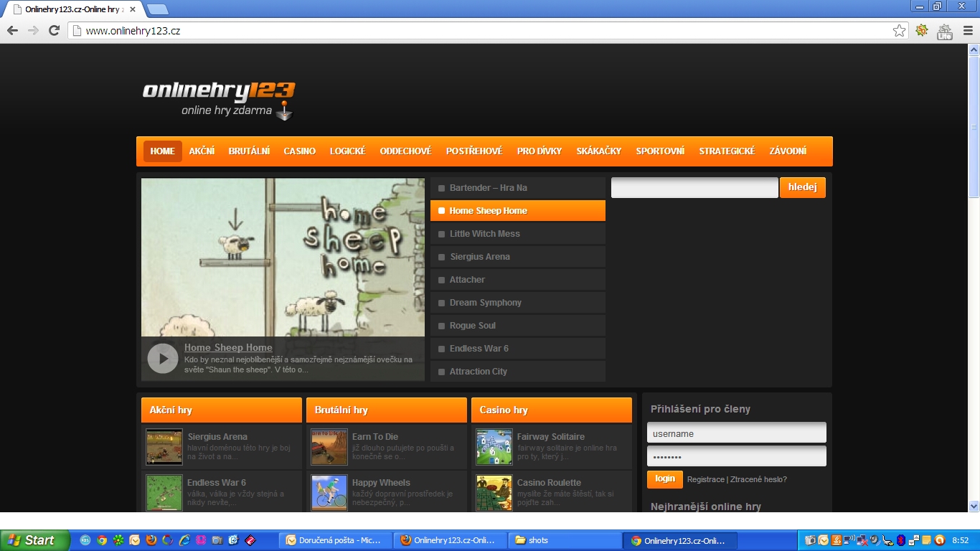This screenshot has height=551, width=980.
Task: Click the browser forward arrow
Action: [x=33, y=30]
